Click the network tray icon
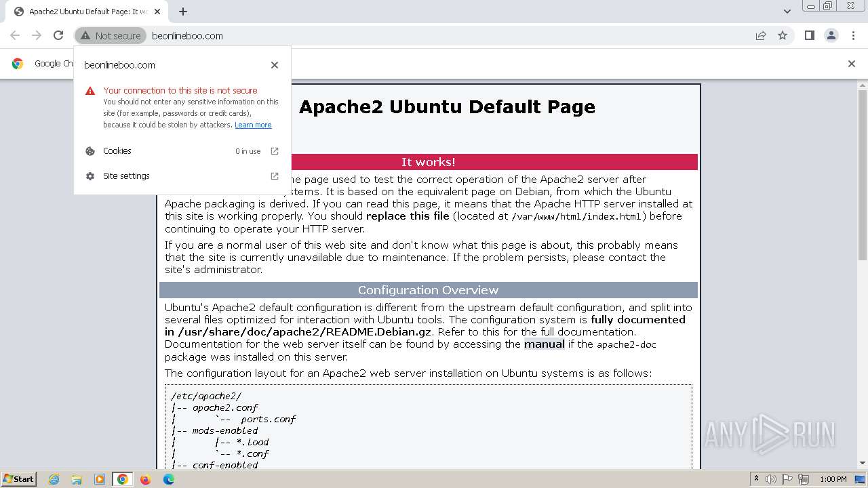868x488 pixels. point(804,479)
